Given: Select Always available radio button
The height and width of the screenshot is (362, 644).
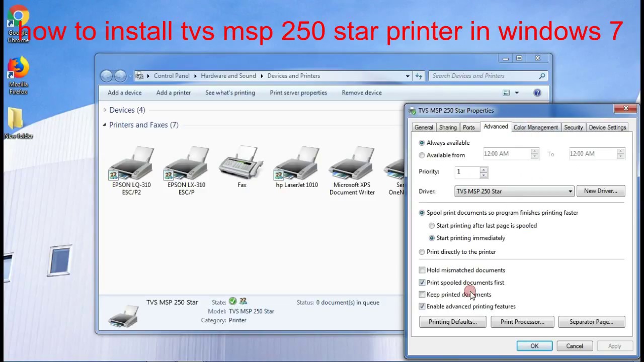Looking at the screenshot, I should click(x=422, y=143).
